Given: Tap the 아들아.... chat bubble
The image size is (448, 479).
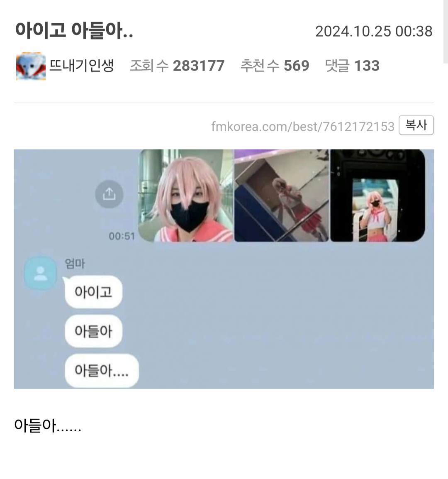Looking at the screenshot, I should (x=102, y=371).
